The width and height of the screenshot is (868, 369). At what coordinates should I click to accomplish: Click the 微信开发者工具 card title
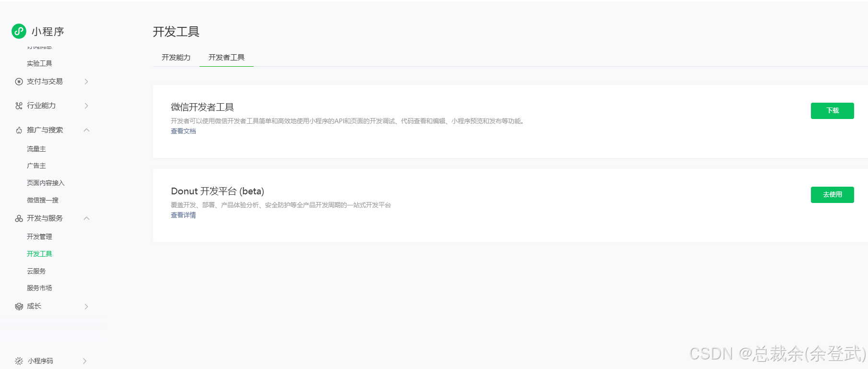[202, 107]
